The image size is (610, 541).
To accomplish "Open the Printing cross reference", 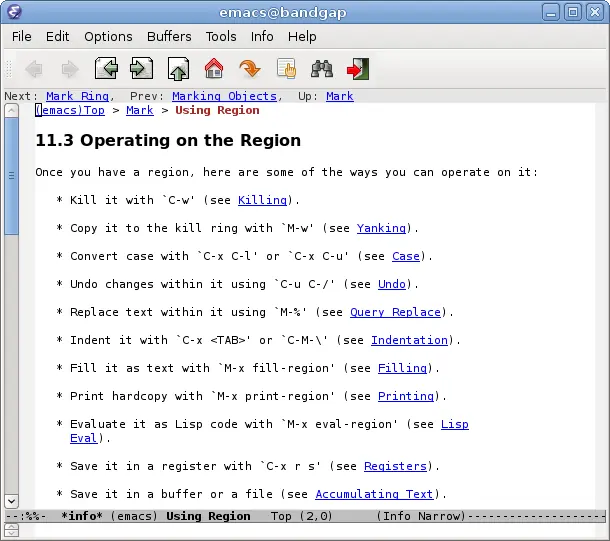I will click(x=406, y=396).
